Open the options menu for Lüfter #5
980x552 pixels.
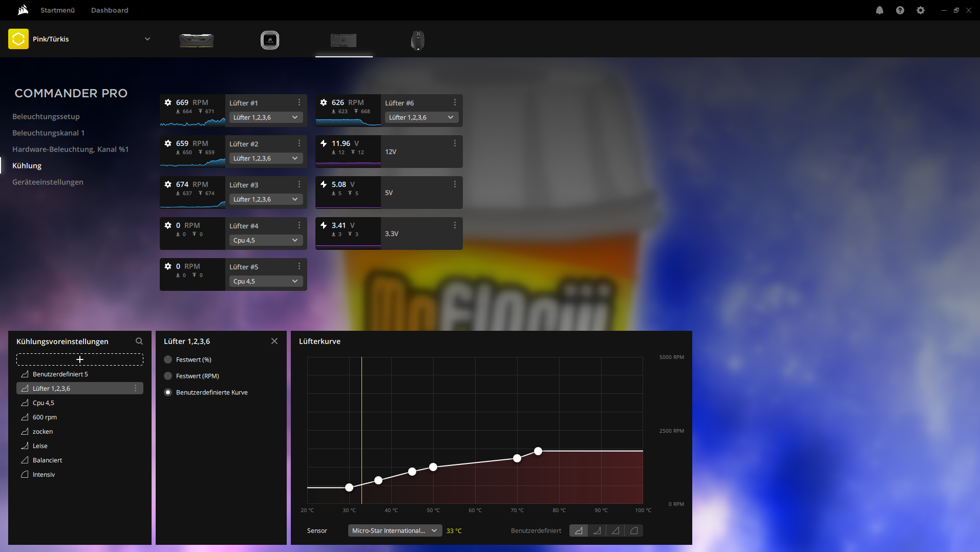click(x=299, y=266)
